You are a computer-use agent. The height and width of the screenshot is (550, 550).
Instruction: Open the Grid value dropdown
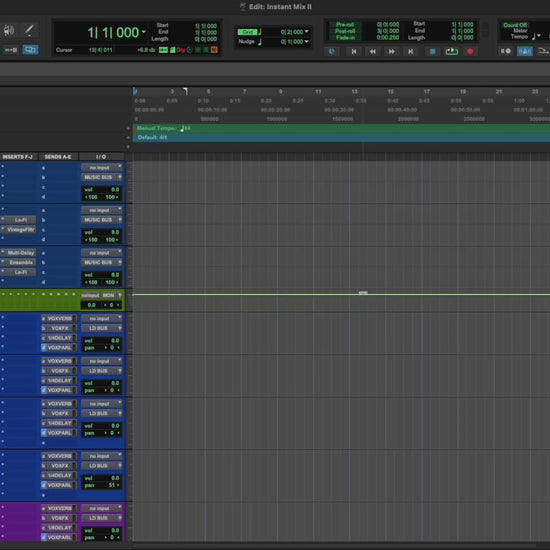point(307,32)
